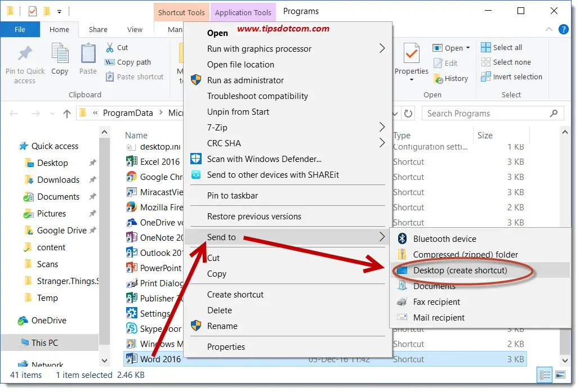Unpin Desktop from Quick access
Viewport: 580px width, 392px height.
92,163
